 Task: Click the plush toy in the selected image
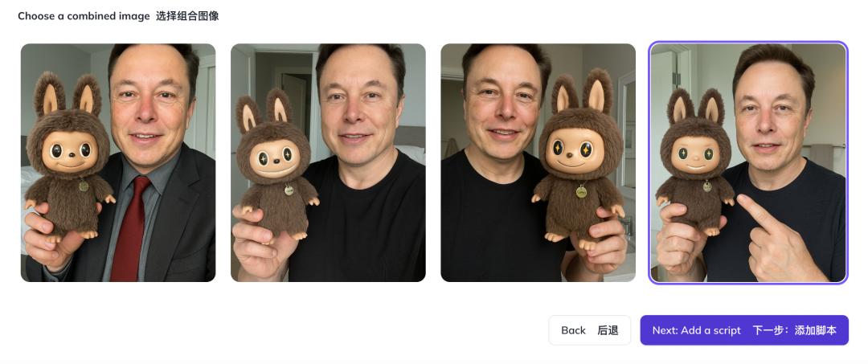tap(694, 161)
